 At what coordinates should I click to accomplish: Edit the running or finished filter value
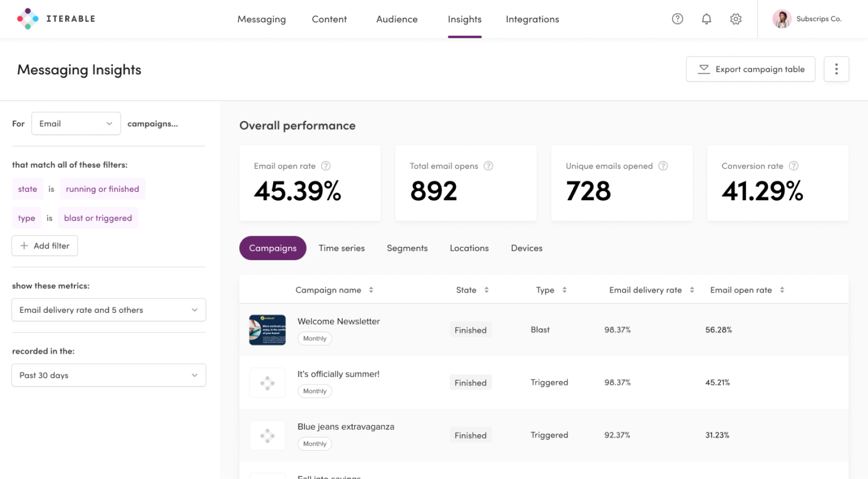[102, 189]
